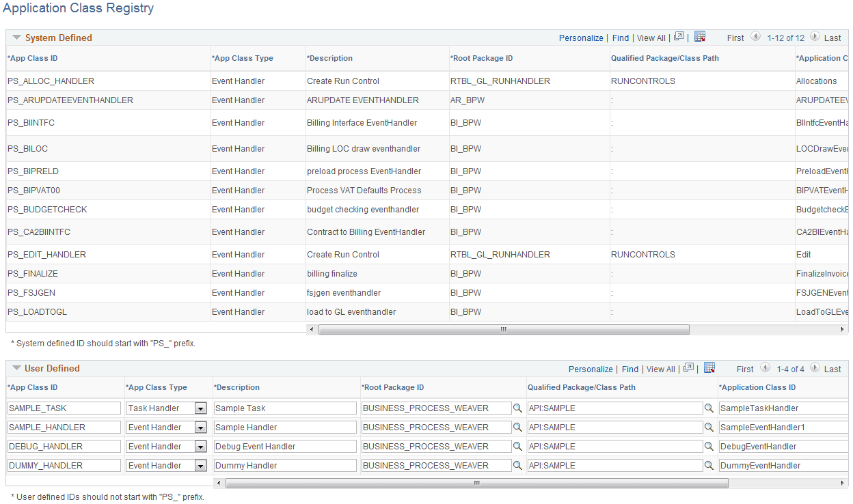This screenshot has width=853, height=504.
Task: Click the previous page arrow on User Defined grid
Action: pos(765,369)
